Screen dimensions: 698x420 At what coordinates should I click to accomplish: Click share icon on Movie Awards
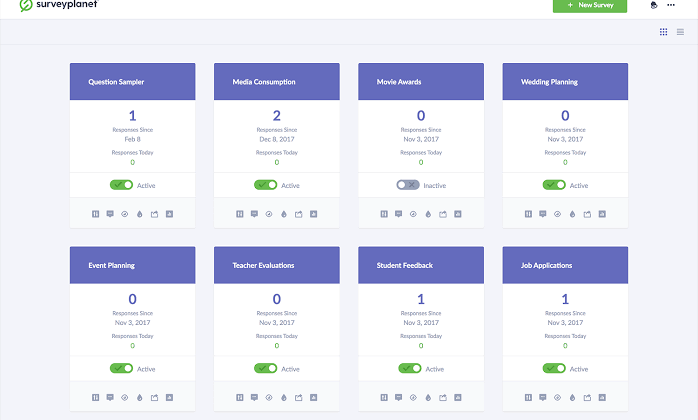coord(443,214)
